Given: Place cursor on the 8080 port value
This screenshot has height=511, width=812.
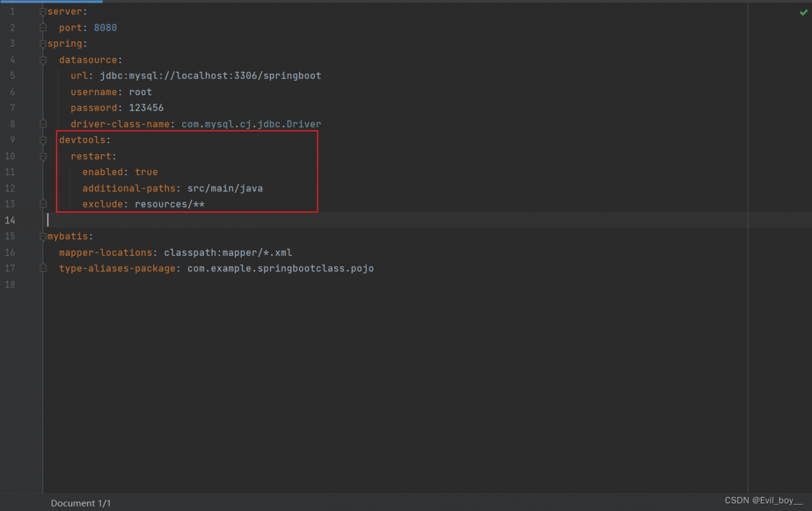Looking at the screenshot, I should (x=105, y=28).
